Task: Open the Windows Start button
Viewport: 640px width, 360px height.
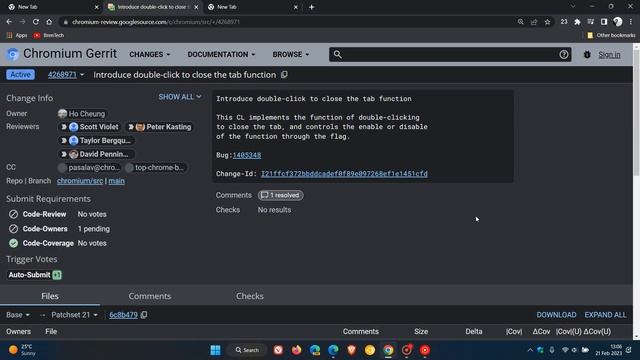Action: tap(216, 350)
